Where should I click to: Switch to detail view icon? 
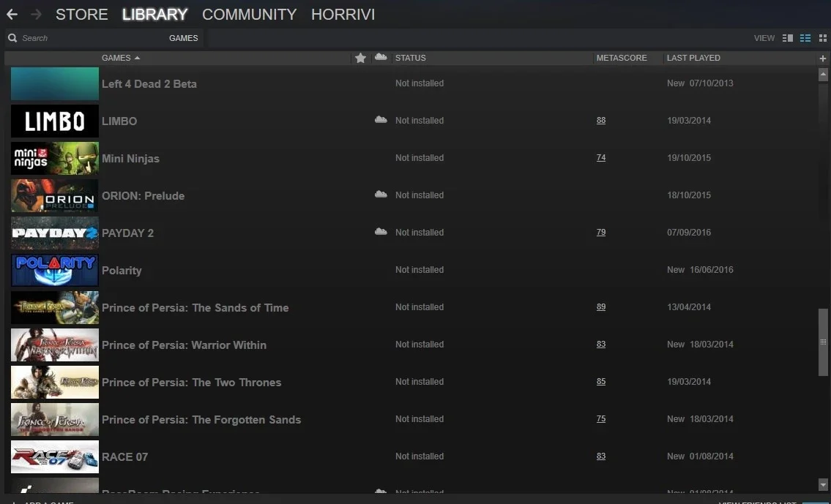click(x=788, y=38)
